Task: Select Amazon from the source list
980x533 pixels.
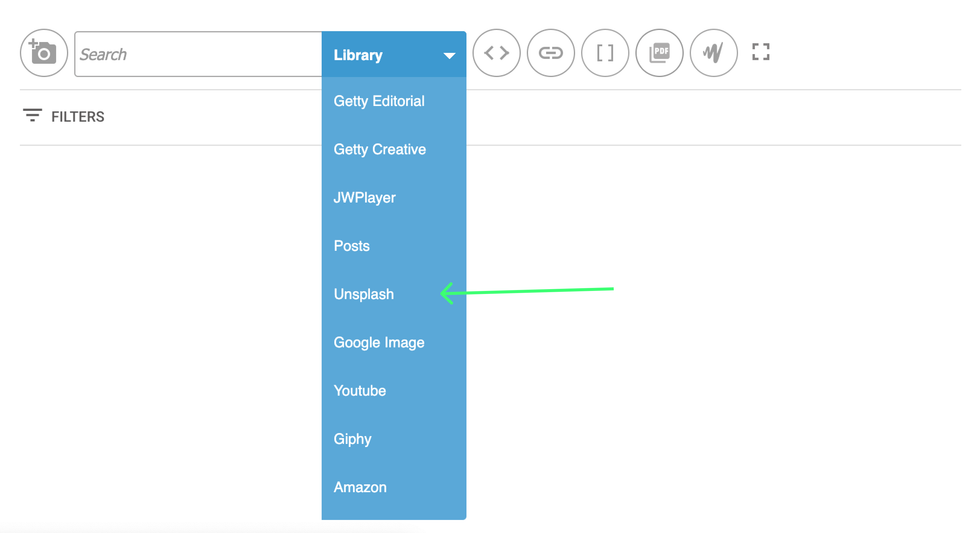Action: point(360,487)
